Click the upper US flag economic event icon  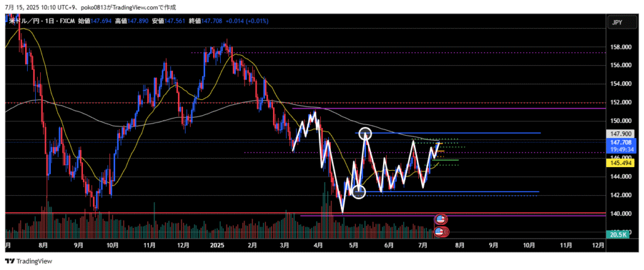[440, 219]
